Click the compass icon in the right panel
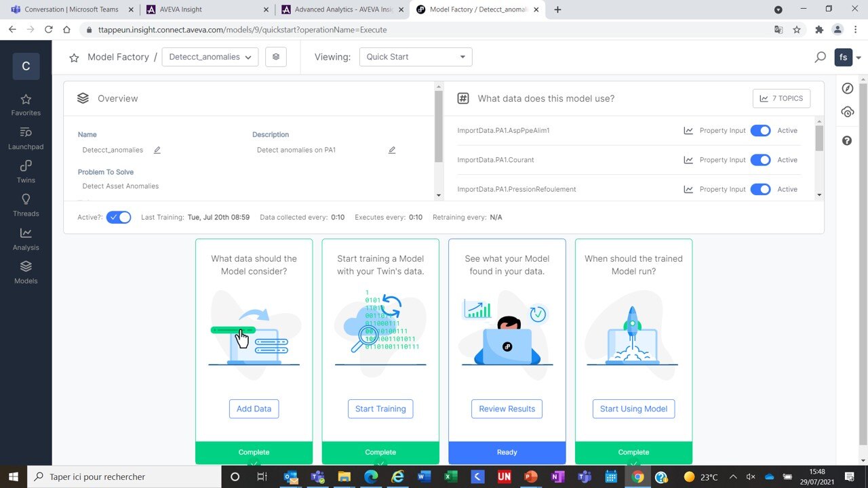The image size is (868, 488). pyautogui.click(x=847, y=89)
